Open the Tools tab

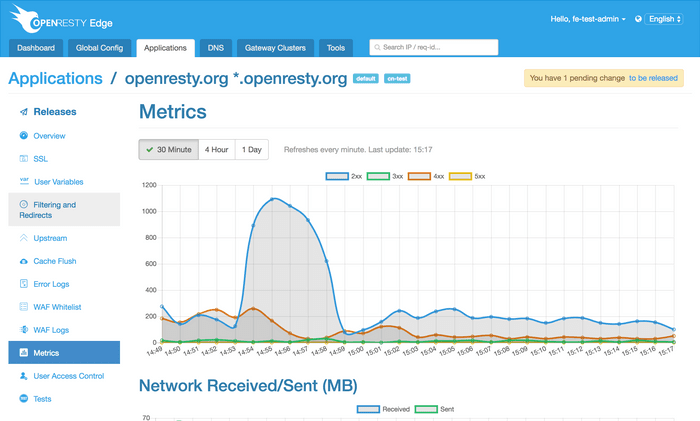click(x=336, y=48)
